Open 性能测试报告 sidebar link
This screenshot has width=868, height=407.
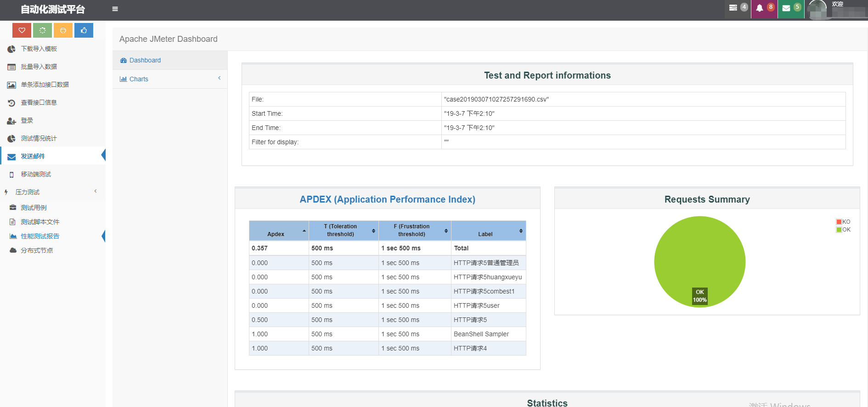click(x=40, y=236)
